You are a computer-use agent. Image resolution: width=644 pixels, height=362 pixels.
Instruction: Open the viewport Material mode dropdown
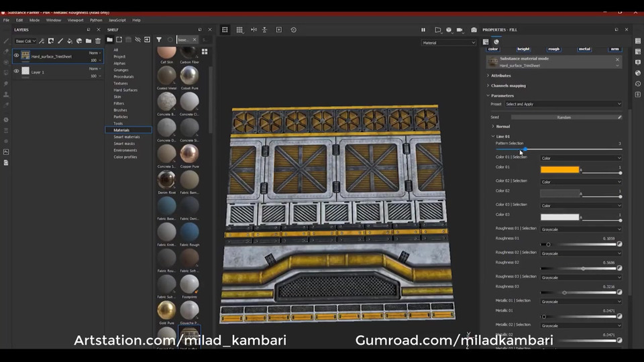pyautogui.click(x=449, y=43)
